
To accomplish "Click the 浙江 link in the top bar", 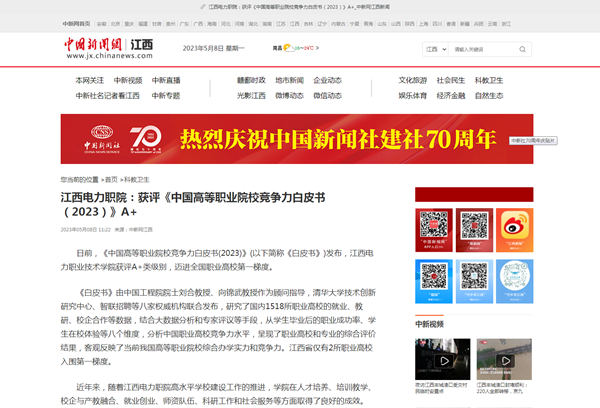I will [506, 24].
